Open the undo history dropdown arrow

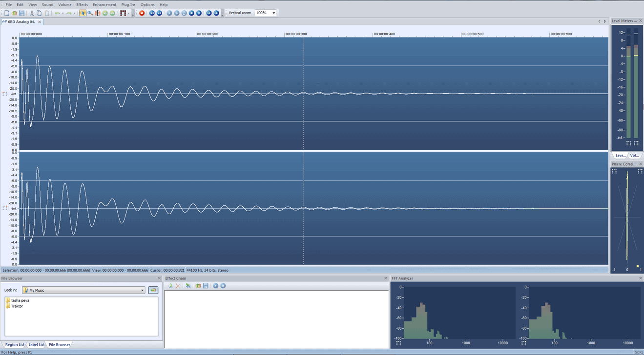click(62, 13)
